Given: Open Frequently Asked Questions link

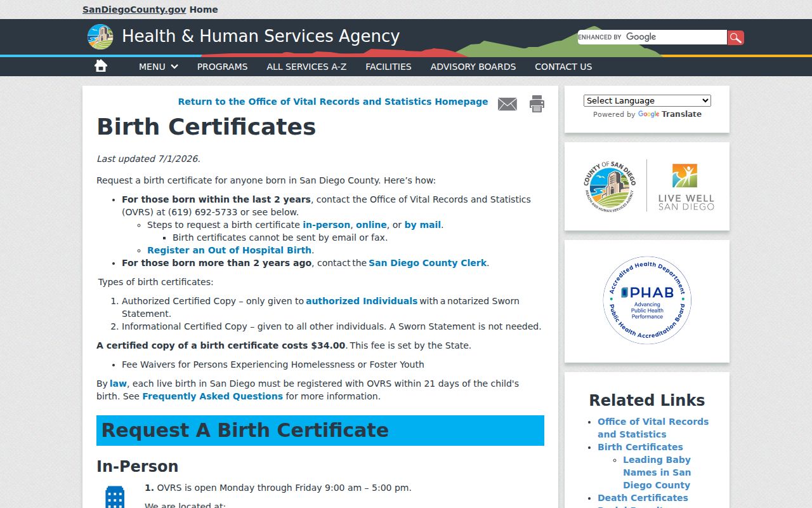Looking at the screenshot, I should [213, 396].
